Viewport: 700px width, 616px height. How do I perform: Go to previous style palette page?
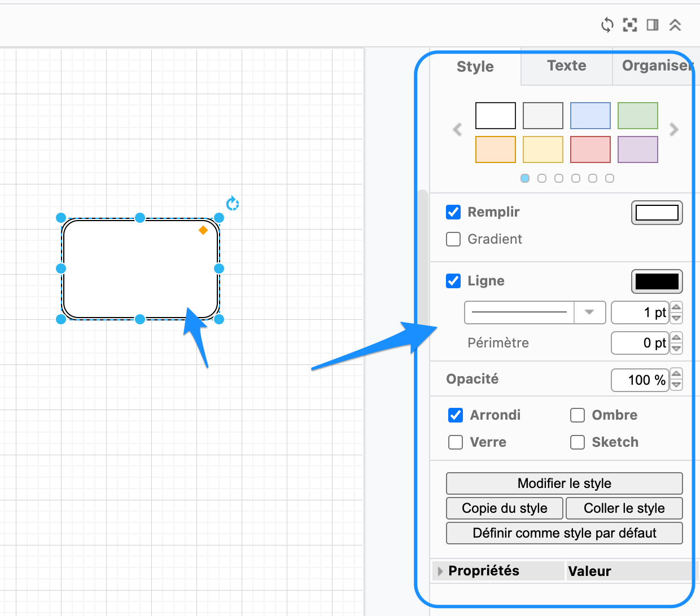[457, 130]
